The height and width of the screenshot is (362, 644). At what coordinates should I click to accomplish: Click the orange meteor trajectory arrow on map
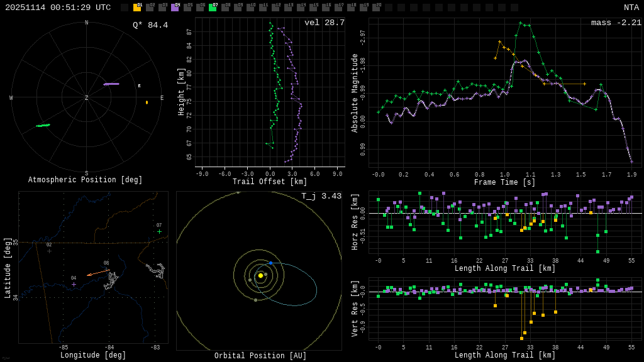[x=97, y=272]
